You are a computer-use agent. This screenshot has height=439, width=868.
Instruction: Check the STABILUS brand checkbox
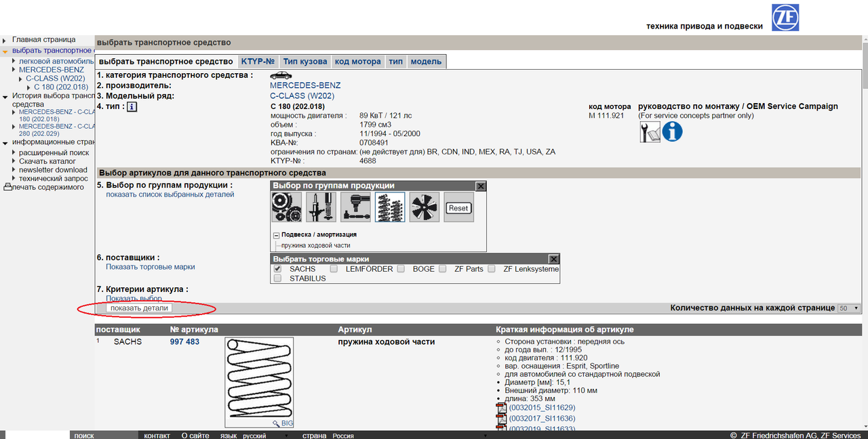coord(277,278)
